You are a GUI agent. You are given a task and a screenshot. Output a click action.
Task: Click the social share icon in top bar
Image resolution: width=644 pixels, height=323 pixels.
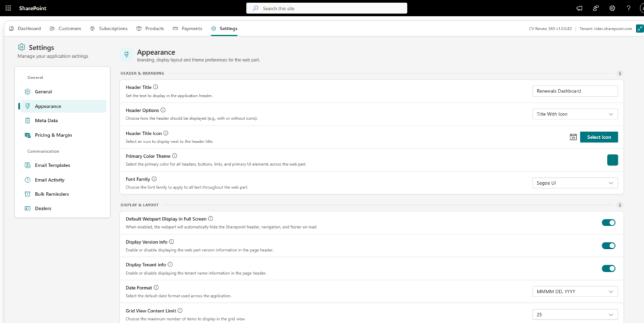coord(596,8)
